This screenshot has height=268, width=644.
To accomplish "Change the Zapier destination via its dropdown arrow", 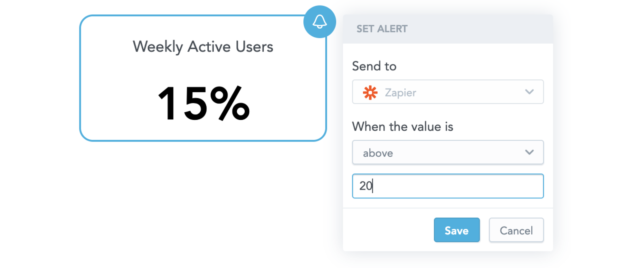I will 529,92.
